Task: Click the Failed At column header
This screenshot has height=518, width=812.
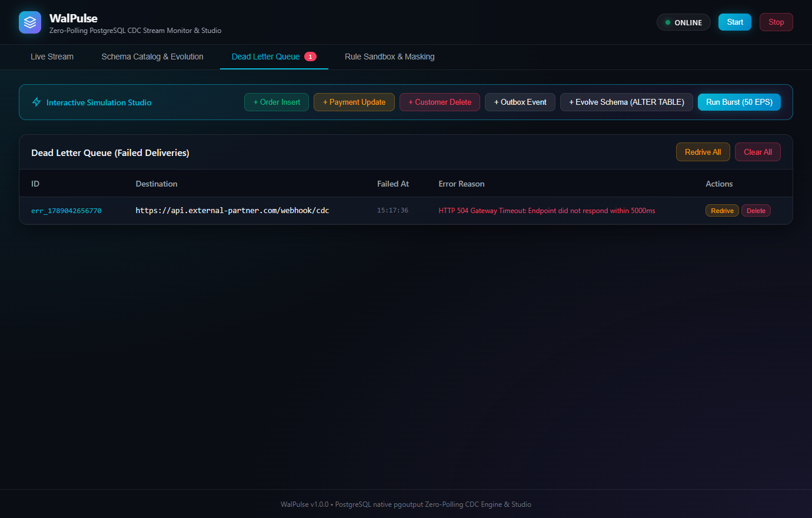Action: (393, 184)
